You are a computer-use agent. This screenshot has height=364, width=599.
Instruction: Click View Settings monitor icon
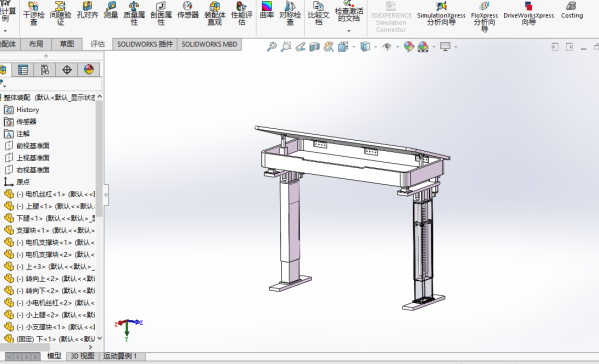445,47
